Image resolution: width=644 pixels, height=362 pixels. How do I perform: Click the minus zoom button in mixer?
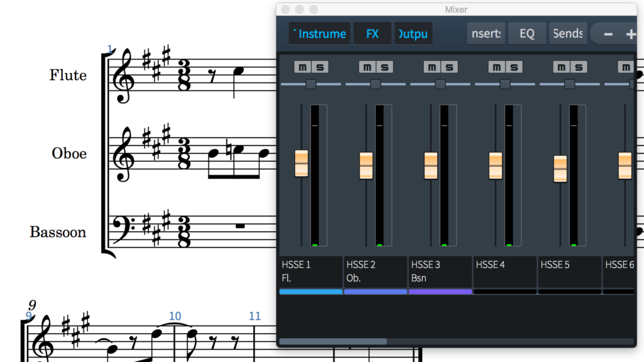608,34
